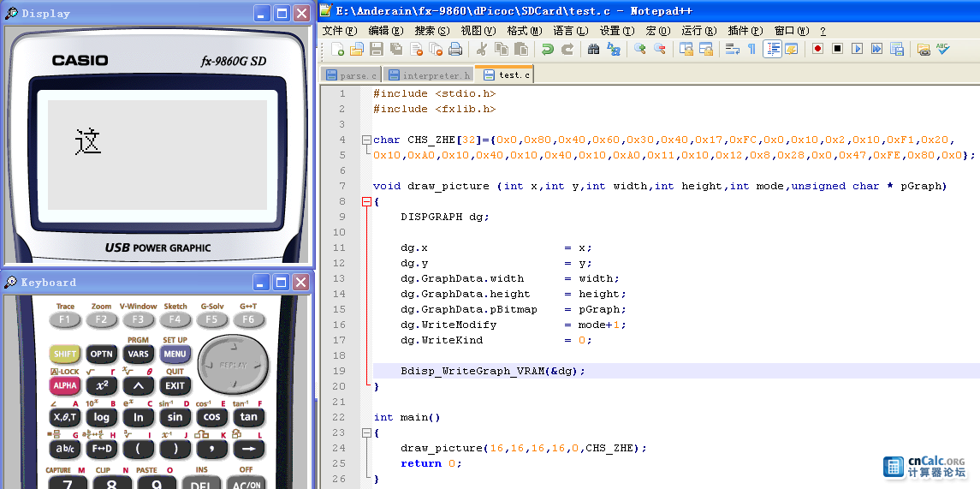Click the OPTN calculator key
The height and width of the screenshot is (489, 980).
click(x=101, y=354)
